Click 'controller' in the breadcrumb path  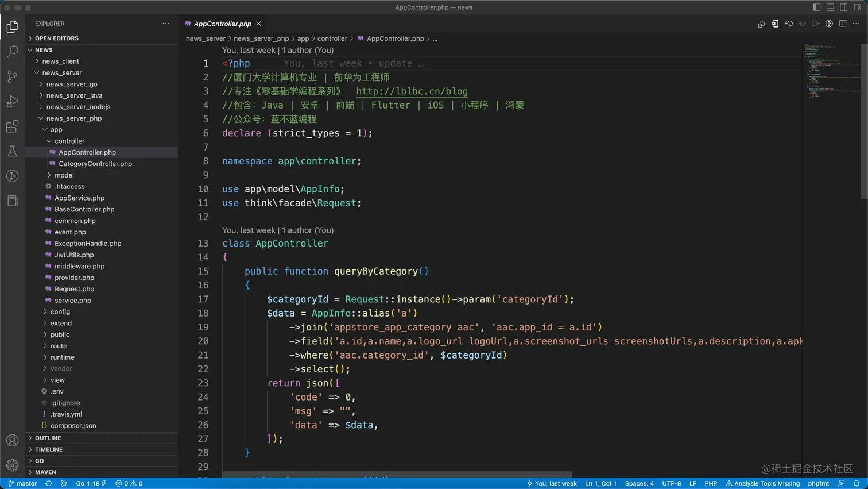pyautogui.click(x=332, y=38)
